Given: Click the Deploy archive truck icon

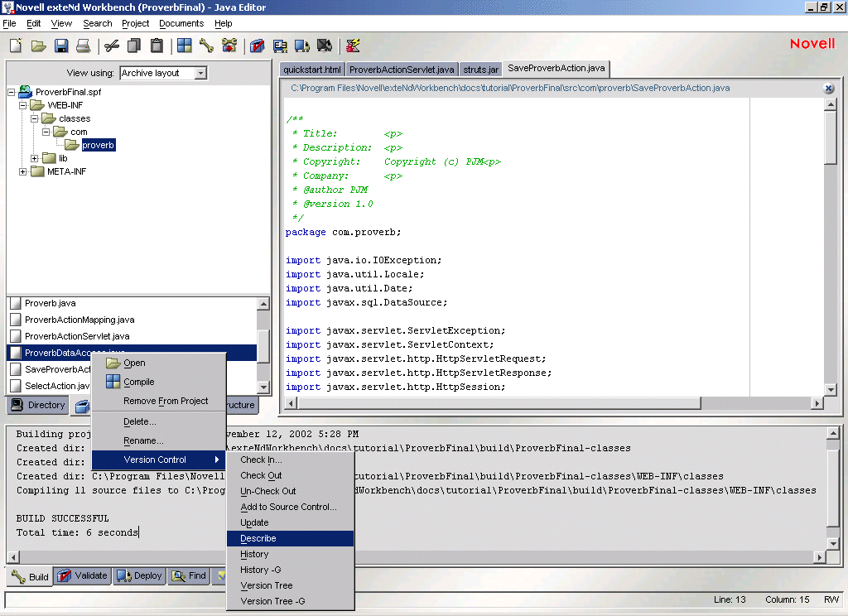Looking at the screenshot, I should (x=302, y=46).
